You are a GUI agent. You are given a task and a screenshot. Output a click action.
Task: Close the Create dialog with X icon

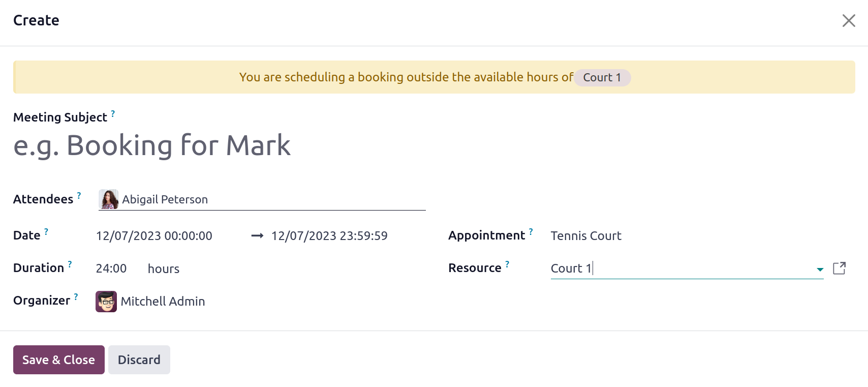click(x=849, y=20)
